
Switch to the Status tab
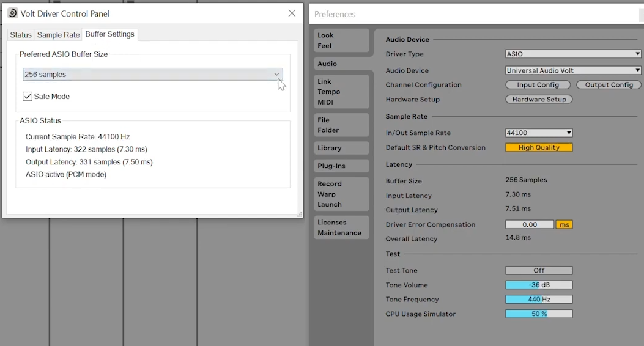pyautogui.click(x=21, y=35)
